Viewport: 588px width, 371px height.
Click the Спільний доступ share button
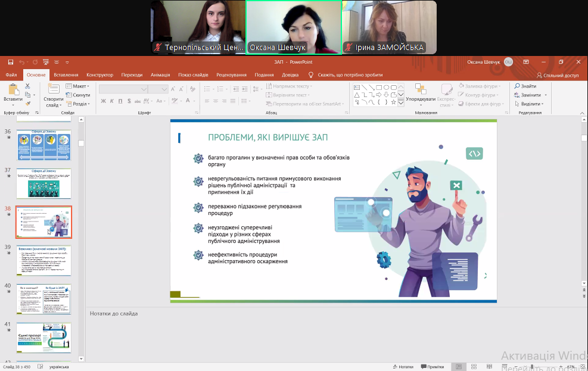(558, 75)
